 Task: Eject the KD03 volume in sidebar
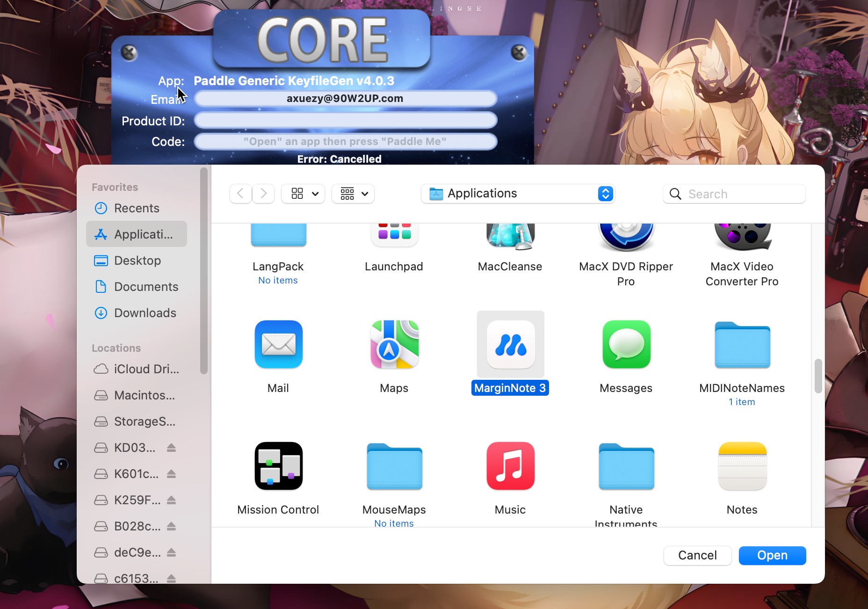pyautogui.click(x=171, y=448)
